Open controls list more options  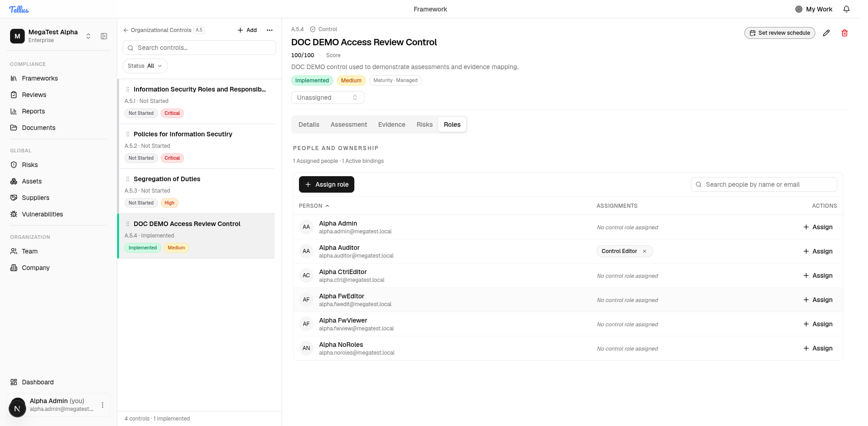pyautogui.click(x=270, y=30)
